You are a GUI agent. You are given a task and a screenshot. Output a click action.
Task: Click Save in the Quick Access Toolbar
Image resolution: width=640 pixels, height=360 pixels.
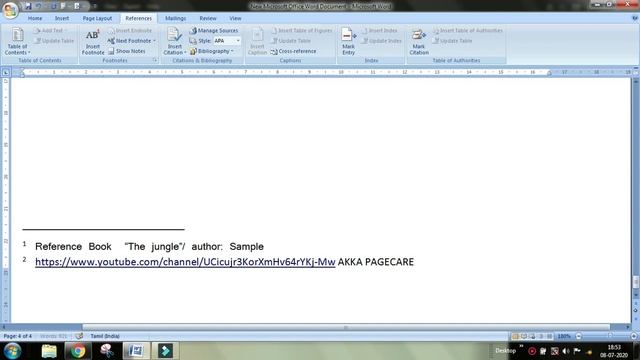pos(28,7)
